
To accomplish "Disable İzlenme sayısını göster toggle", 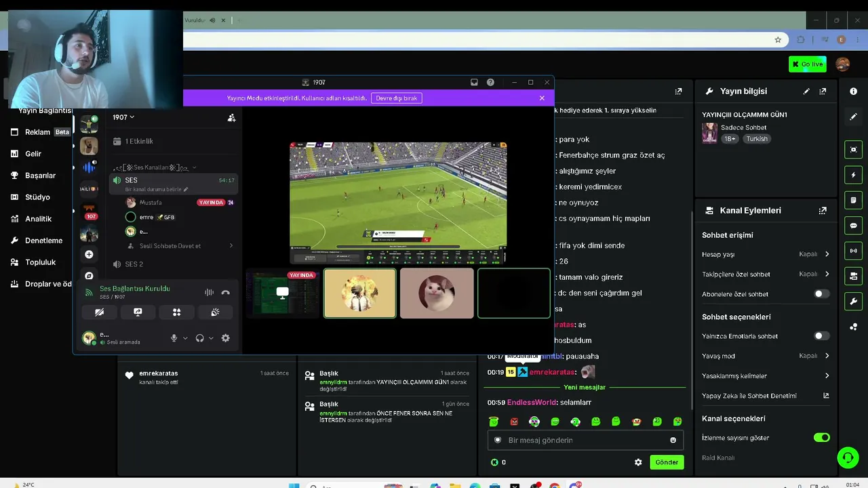I will coord(821,438).
